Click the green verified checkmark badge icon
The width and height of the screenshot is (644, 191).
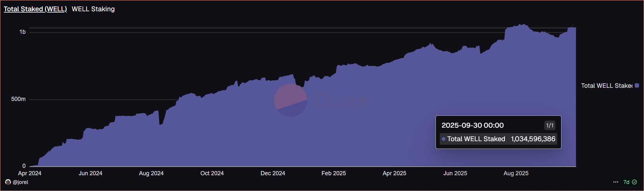634,182
